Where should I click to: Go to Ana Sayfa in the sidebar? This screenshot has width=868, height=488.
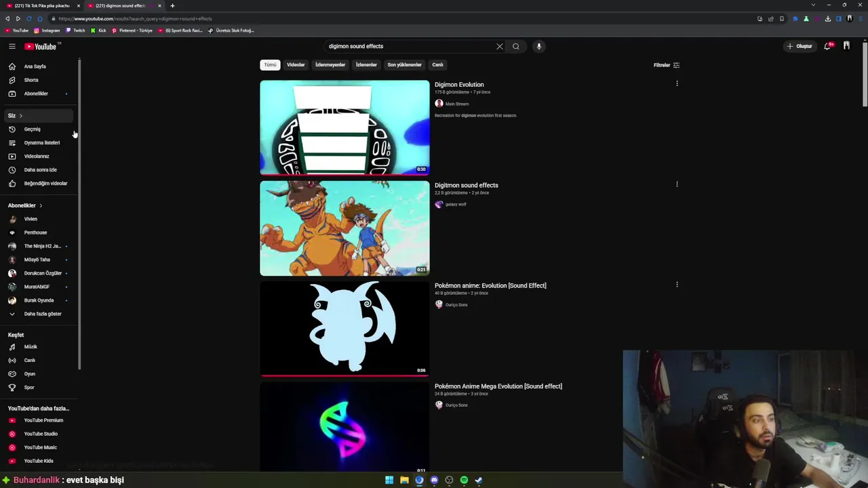tap(38, 66)
